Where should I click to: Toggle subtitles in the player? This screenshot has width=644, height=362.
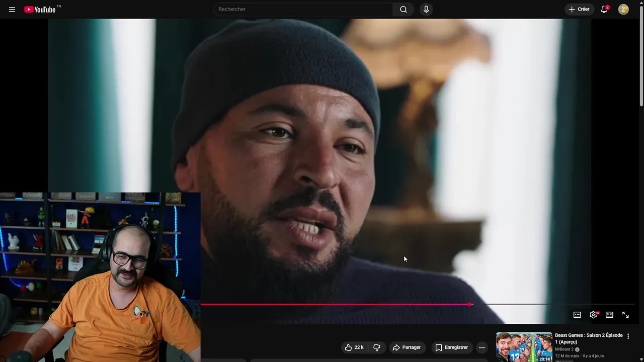(x=577, y=315)
